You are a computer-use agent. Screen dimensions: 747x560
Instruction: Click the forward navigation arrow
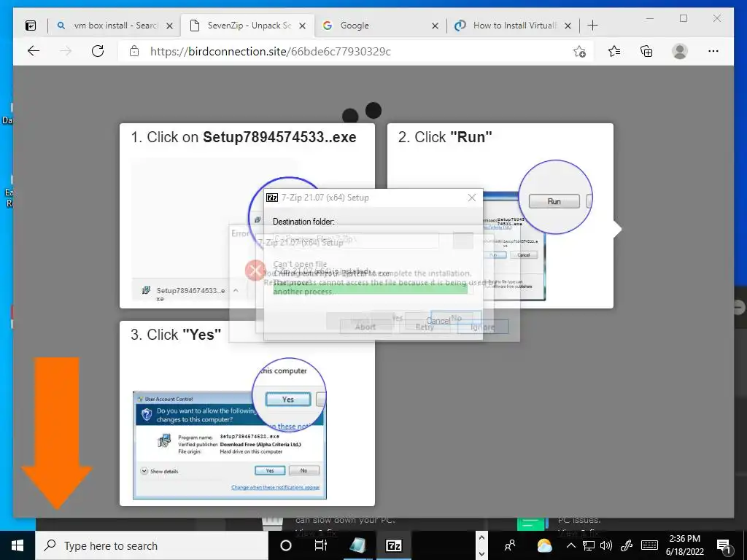coord(66,51)
